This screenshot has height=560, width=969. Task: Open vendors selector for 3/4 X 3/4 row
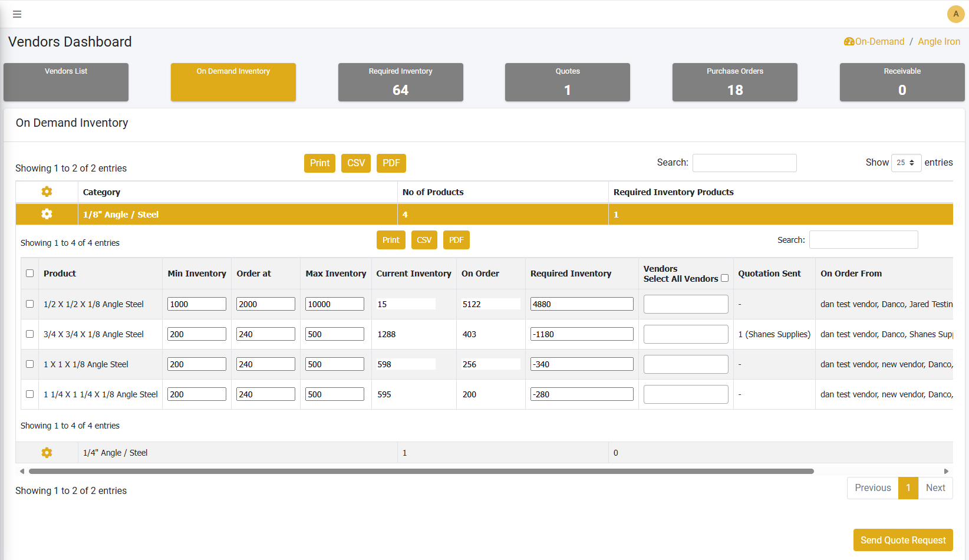point(685,334)
